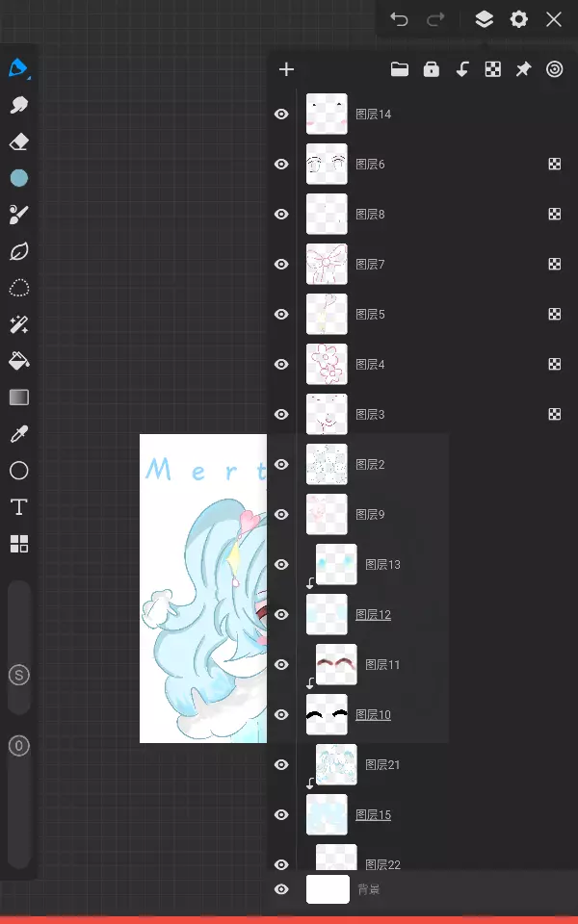The width and height of the screenshot is (578, 924).
Task: Select the bow thumbnail of 图层7
Action: click(x=327, y=264)
